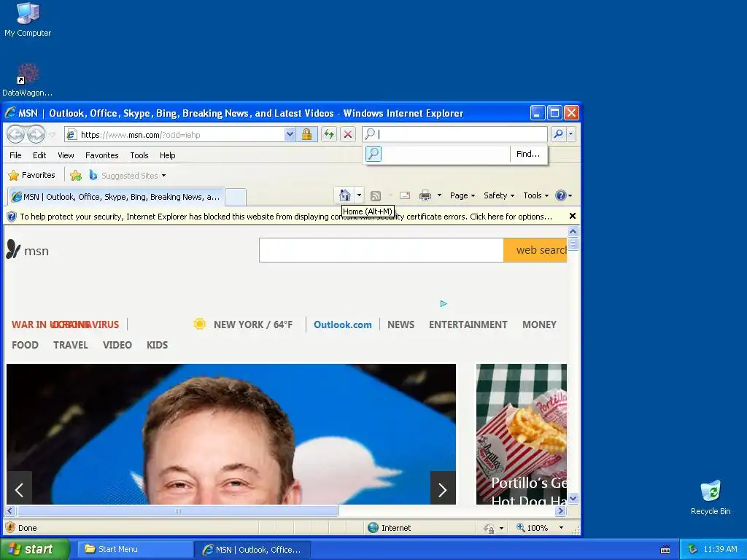Click the status bar security shield icon
Viewport: 747px width, 560px height.
click(x=10, y=528)
